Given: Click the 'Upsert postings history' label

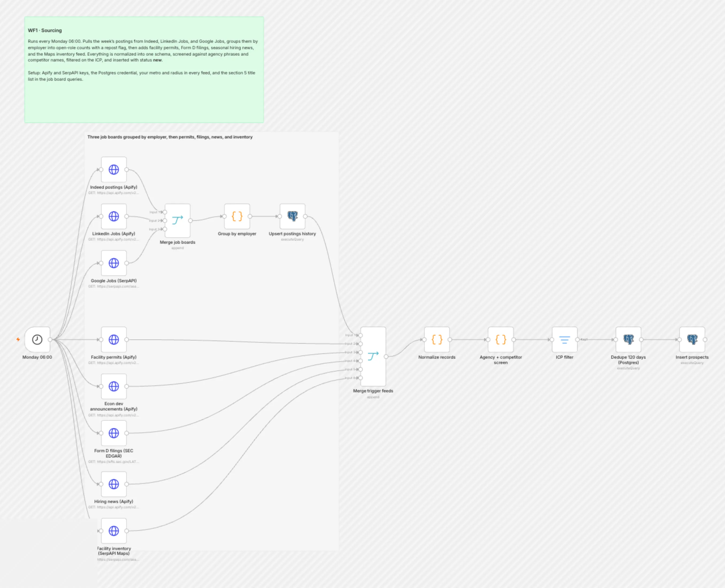Looking at the screenshot, I should point(293,234).
